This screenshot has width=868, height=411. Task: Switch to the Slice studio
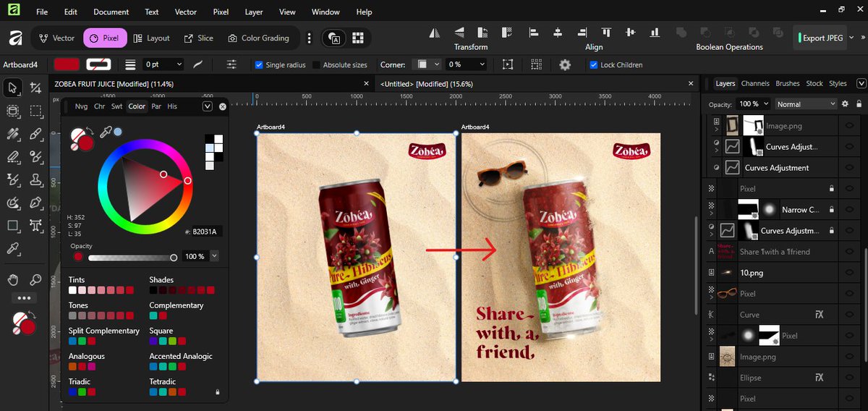pyautogui.click(x=198, y=38)
